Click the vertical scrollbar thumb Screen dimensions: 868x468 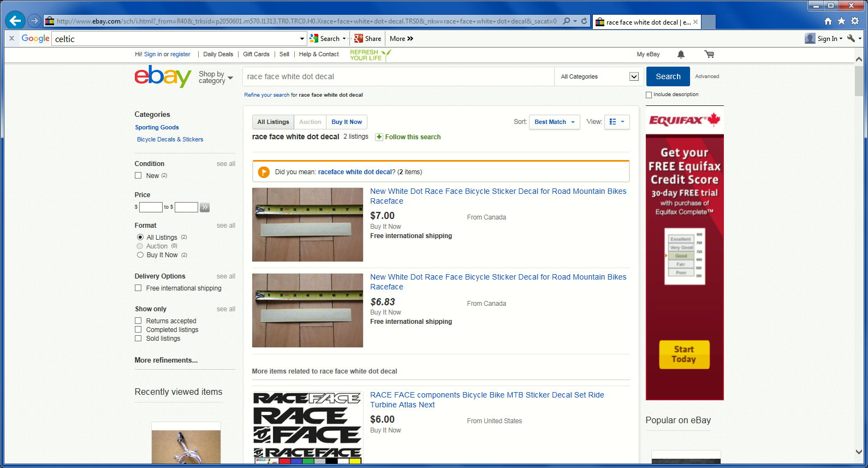click(859, 81)
